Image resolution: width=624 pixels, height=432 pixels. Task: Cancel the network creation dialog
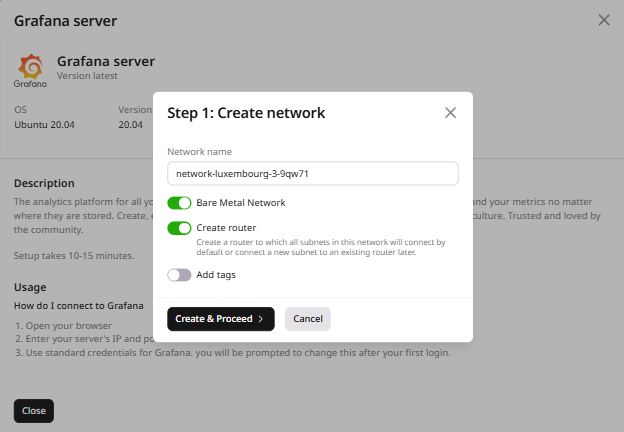[x=308, y=319]
